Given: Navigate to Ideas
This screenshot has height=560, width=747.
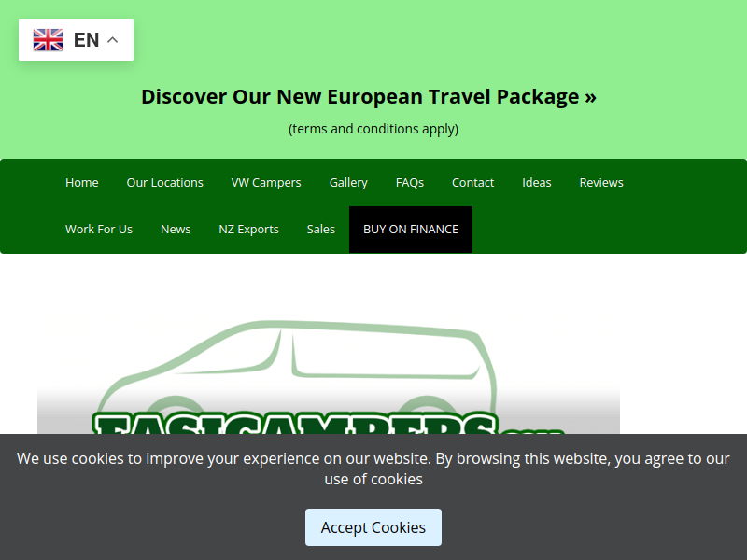Looking at the screenshot, I should (536, 182).
